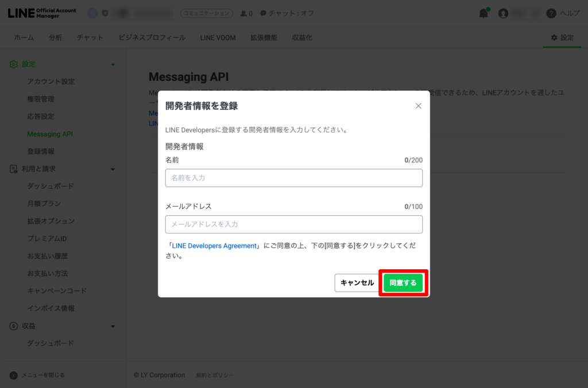Viewport: 588px width, 388px height.
Task: Click the キャンセル button
Action: point(357,282)
